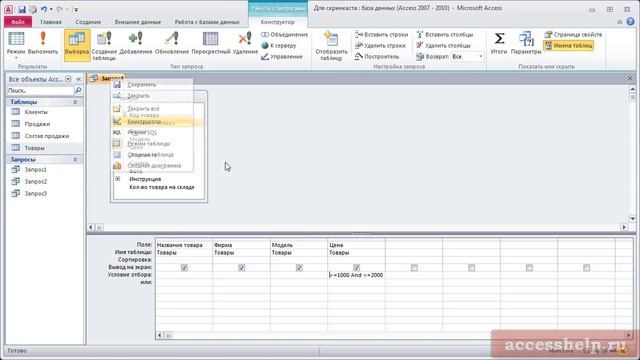The height and width of the screenshot is (360, 640).
Task: Uncheck Вывод на экран for Фирма
Action: pos(242,268)
